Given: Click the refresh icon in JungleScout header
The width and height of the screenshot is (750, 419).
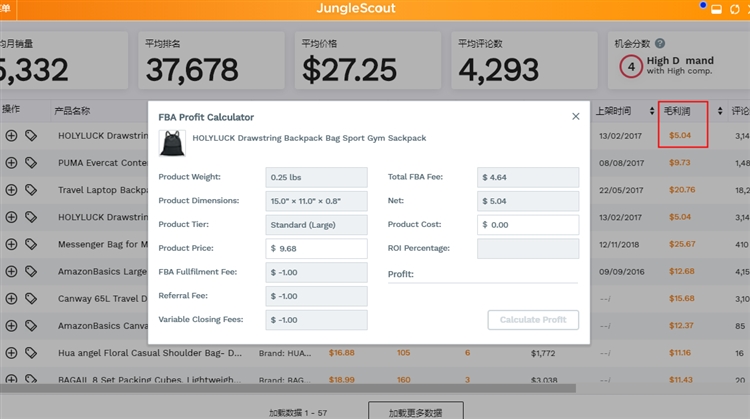Looking at the screenshot, I should pos(734,9).
